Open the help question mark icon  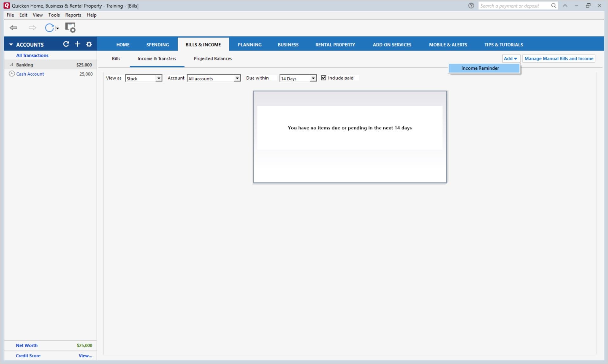pyautogui.click(x=471, y=6)
